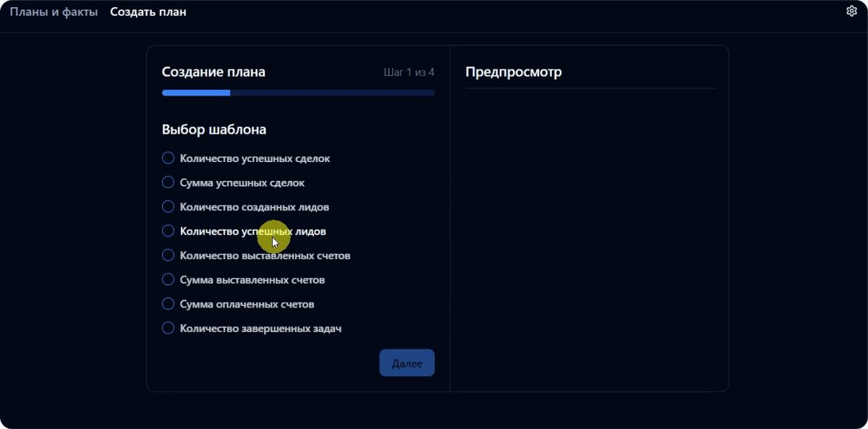Select the «Количество успешных лидов» radio circle

pos(168,231)
